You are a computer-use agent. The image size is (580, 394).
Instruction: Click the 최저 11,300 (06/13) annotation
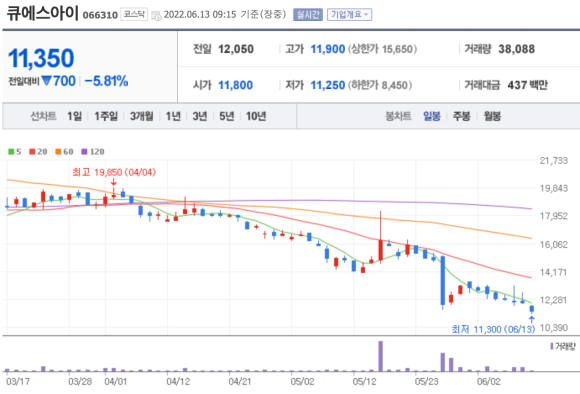[x=493, y=329]
